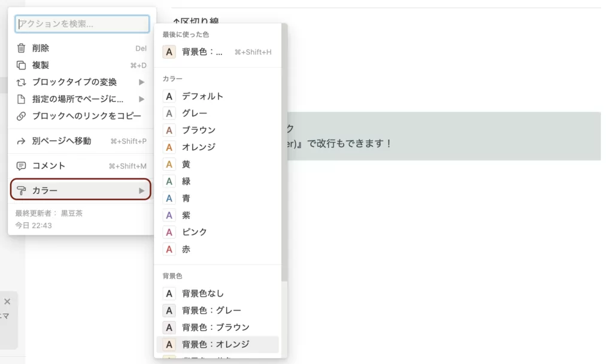The width and height of the screenshot is (613, 364).
Task: Select 削除 from the action menu
Action: click(81, 48)
